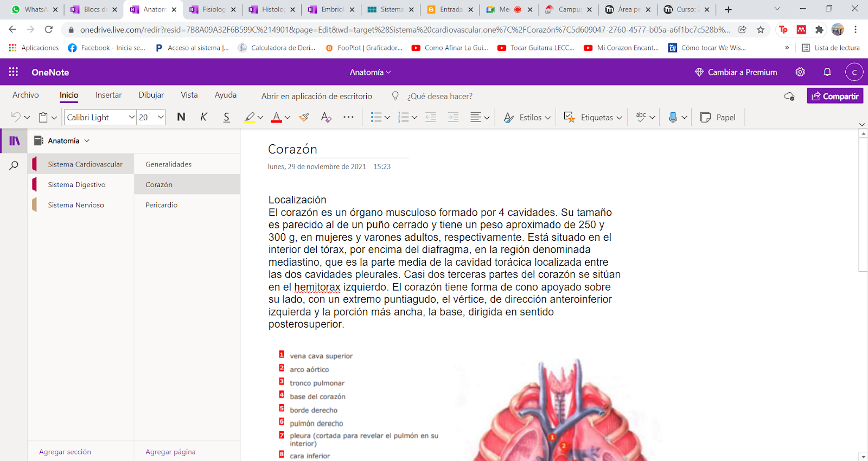Apply yellow text highlight color
This screenshot has width=868, height=461.
(249, 117)
